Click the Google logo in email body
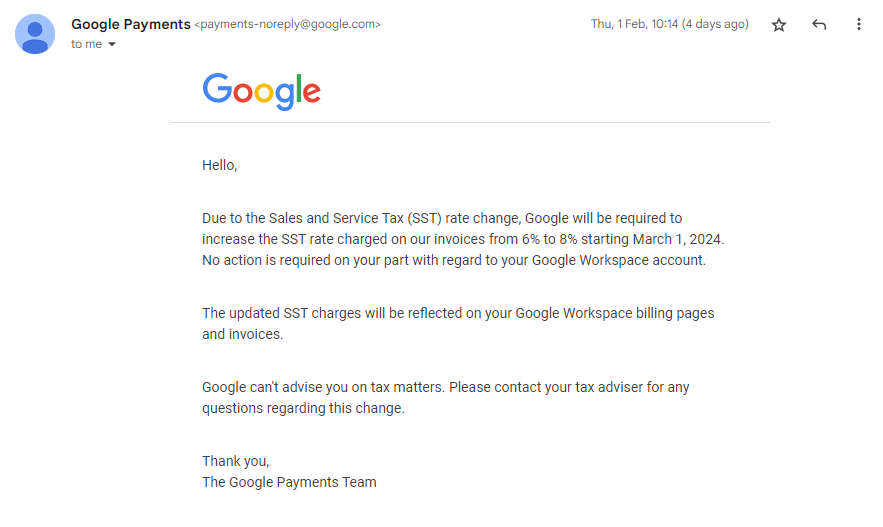The width and height of the screenshot is (883, 527). click(261, 90)
